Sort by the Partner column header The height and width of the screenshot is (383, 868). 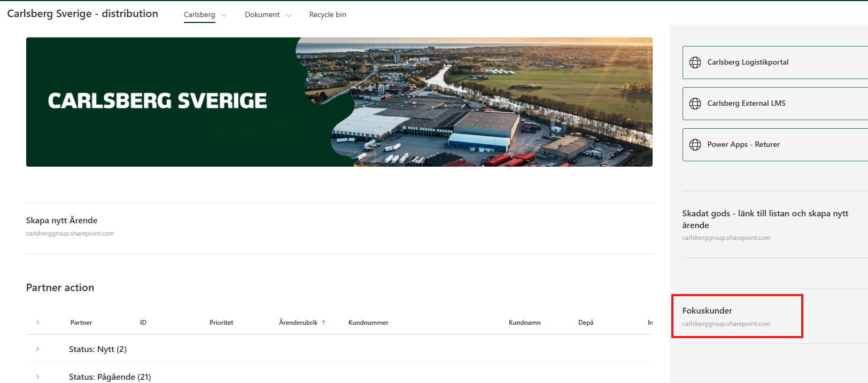(x=81, y=323)
